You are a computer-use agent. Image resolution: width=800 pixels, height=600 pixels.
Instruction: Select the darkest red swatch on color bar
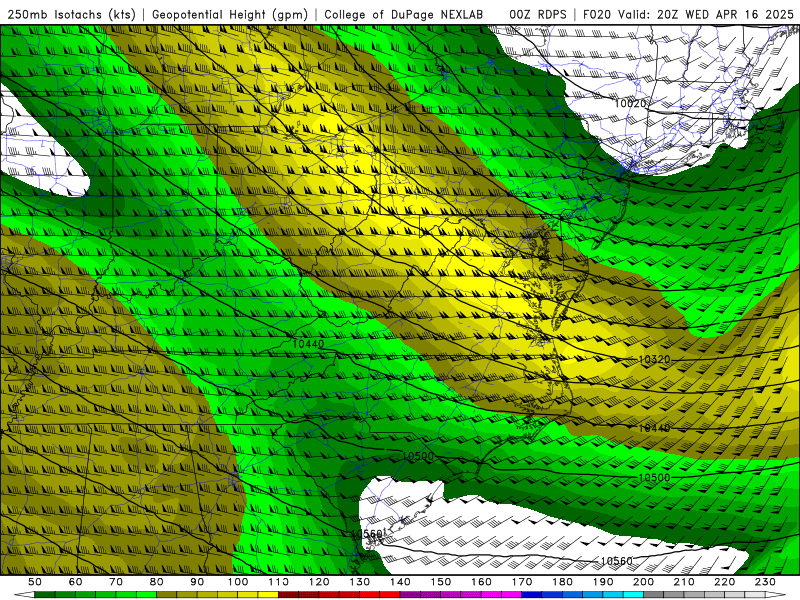[288, 595]
